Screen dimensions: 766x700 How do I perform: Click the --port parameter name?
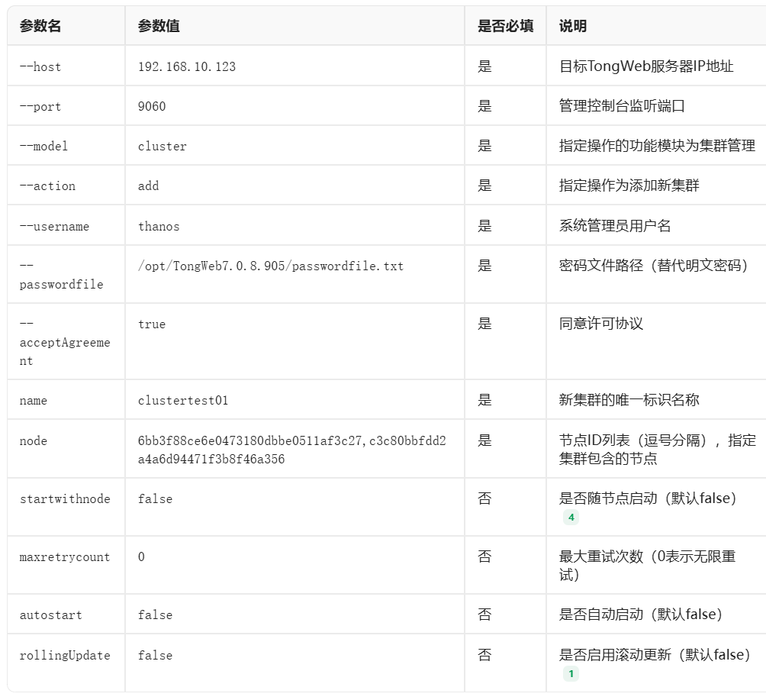[40, 107]
